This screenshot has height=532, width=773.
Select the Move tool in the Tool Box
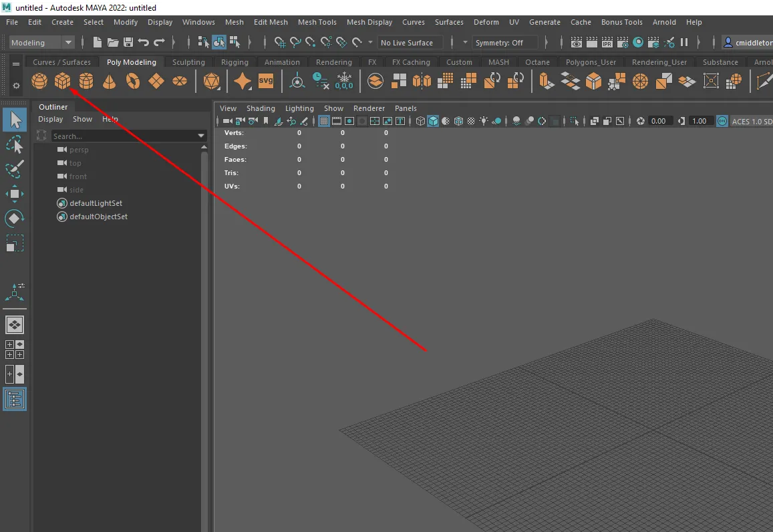pos(15,194)
